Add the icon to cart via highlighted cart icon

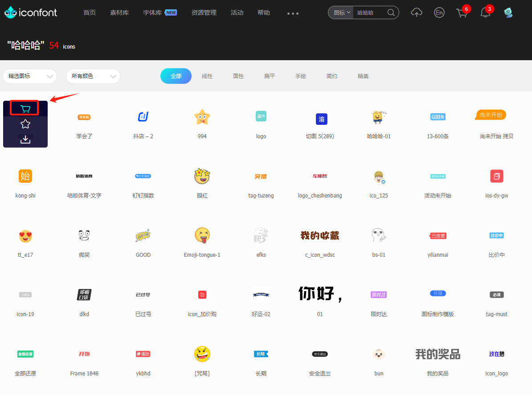pyautogui.click(x=25, y=107)
